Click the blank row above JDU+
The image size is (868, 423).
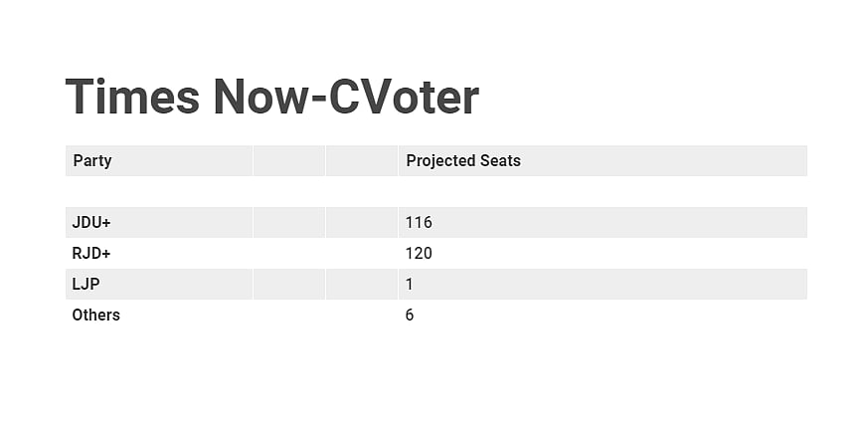point(435,191)
